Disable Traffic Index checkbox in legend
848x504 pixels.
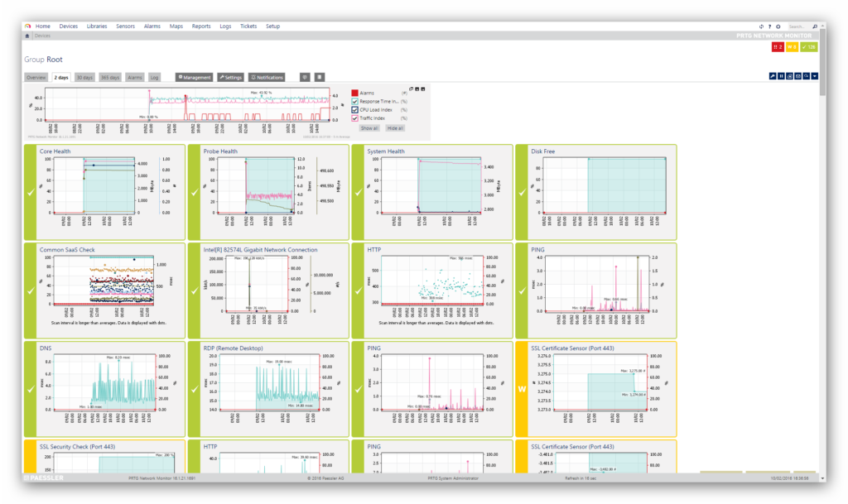pos(354,118)
